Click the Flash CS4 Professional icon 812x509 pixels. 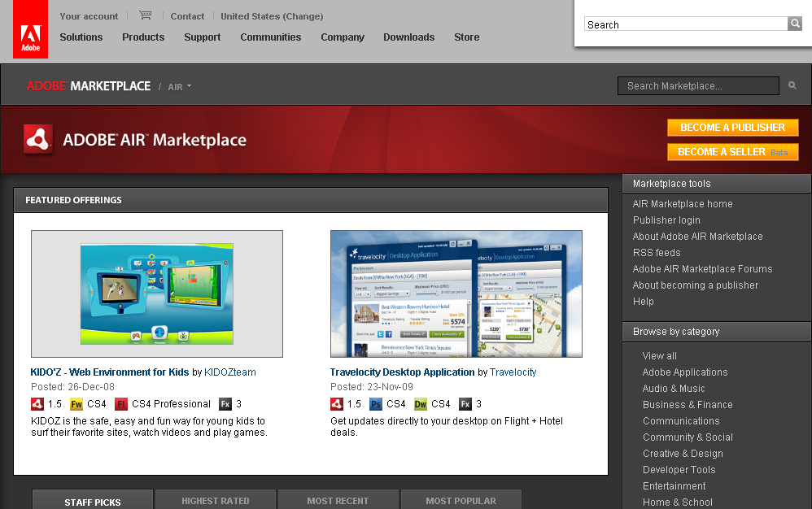[121, 404]
